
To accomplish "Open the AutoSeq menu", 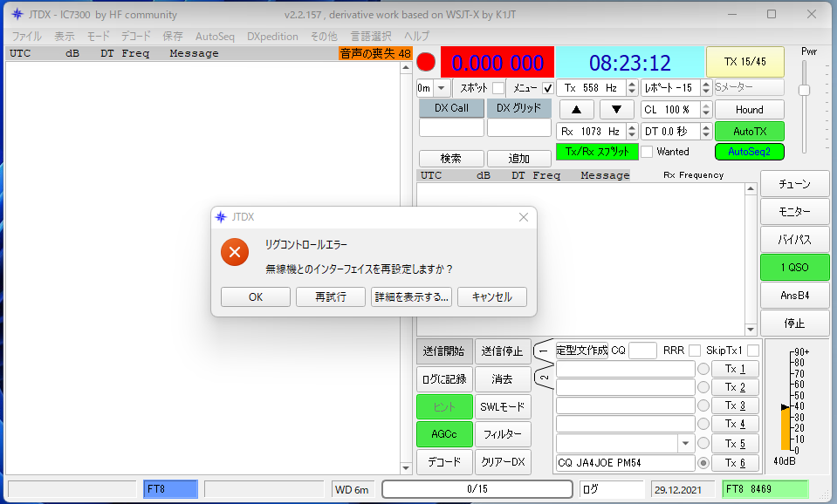I will pos(215,37).
